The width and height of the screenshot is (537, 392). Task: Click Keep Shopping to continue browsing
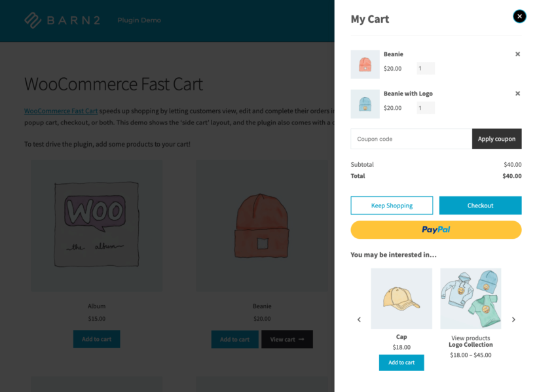(392, 205)
